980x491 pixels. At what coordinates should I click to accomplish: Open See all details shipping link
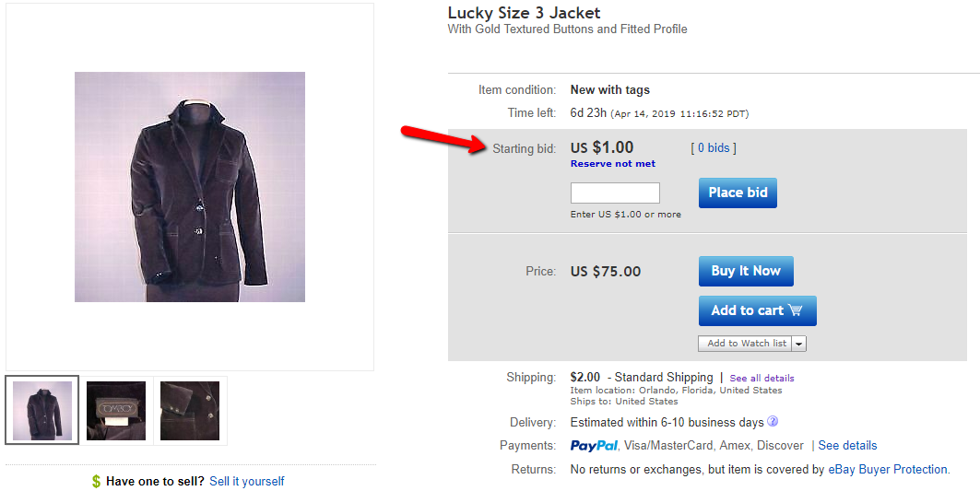762,378
